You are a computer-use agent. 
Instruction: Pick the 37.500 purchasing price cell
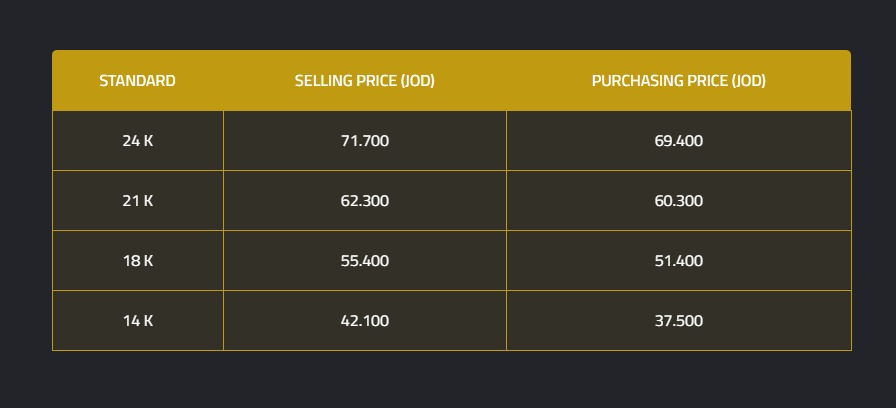(678, 321)
